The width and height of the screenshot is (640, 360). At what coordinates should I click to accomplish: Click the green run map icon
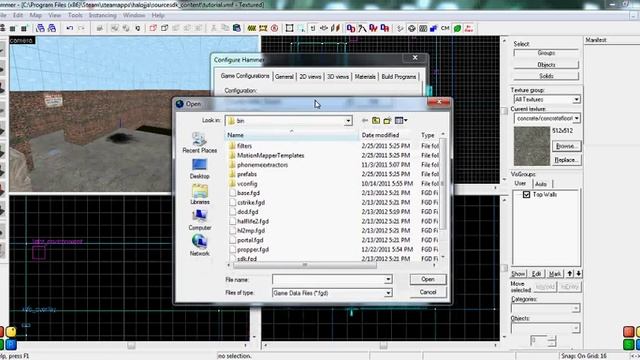point(458,28)
